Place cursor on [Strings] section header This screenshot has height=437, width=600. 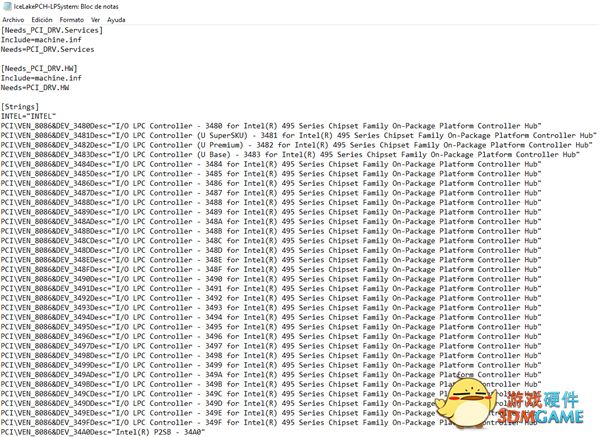(x=20, y=107)
